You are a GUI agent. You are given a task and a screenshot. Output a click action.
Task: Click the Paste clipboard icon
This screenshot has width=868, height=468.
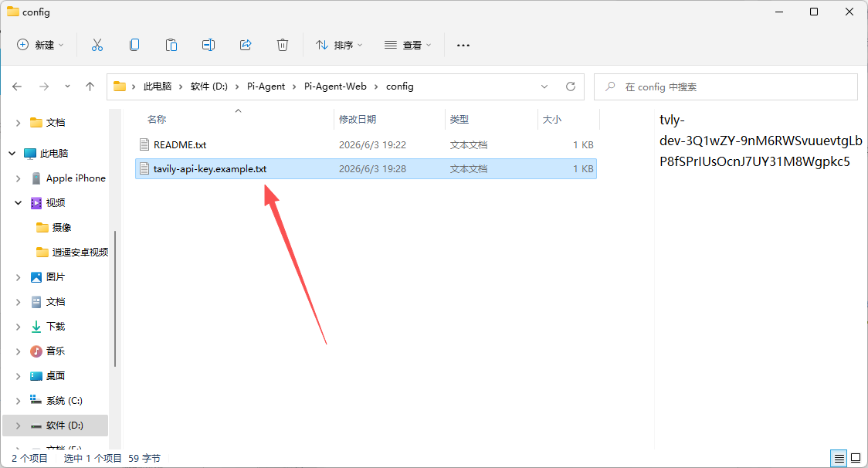[x=171, y=45]
